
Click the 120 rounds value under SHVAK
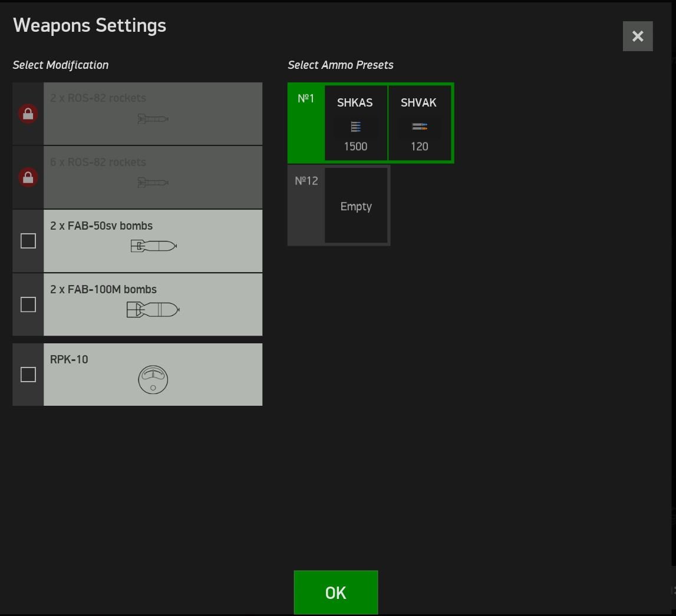[420, 147]
